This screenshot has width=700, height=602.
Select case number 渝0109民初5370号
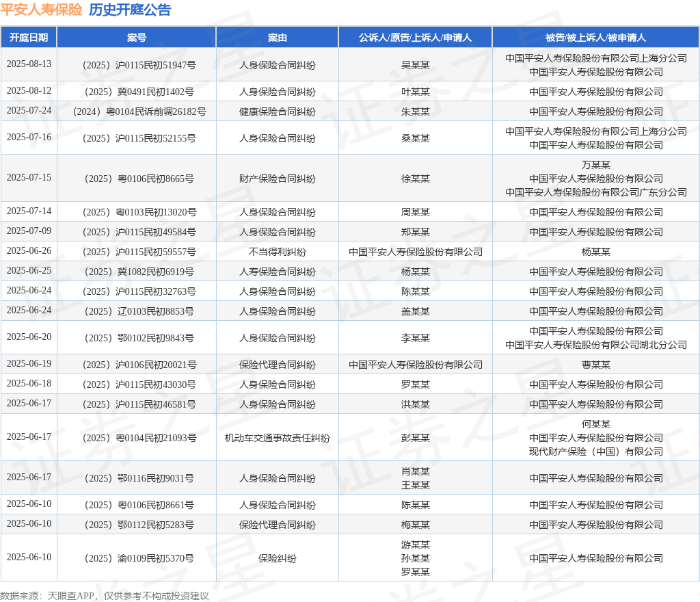(x=139, y=558)
